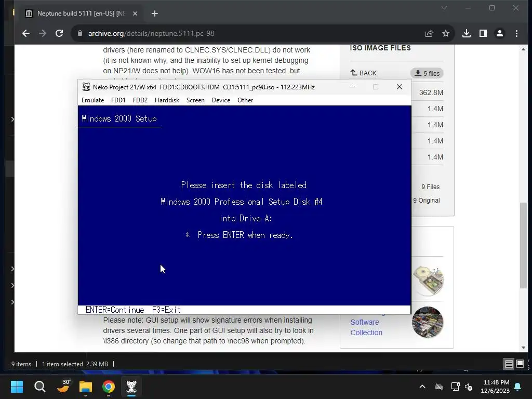Image resolution: width=532 pixels, height=399 pixels.
Task: Open Windows Search from taskbar
Action: [39, 387]
